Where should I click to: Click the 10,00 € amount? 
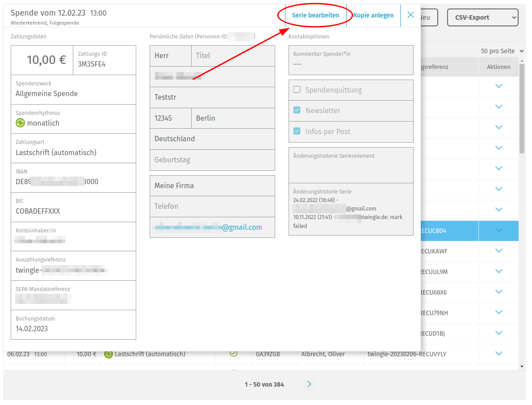(46, 60)
